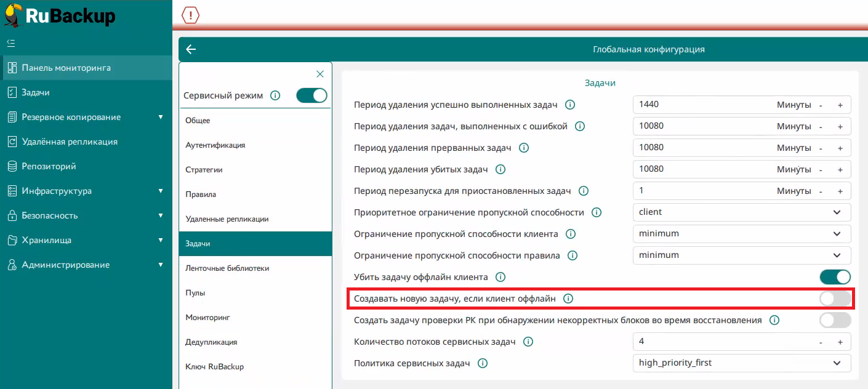Open Ключ RuBackup configuration section

point(255,367)
